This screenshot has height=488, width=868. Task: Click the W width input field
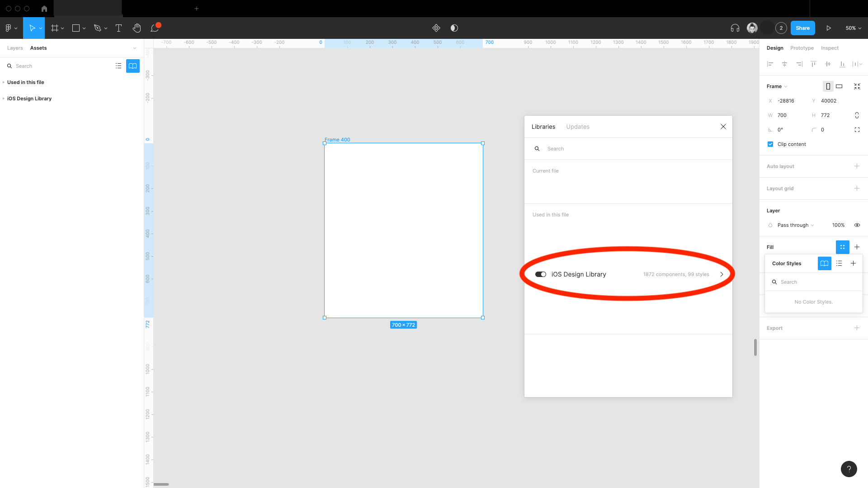click(x=790, y=115)
